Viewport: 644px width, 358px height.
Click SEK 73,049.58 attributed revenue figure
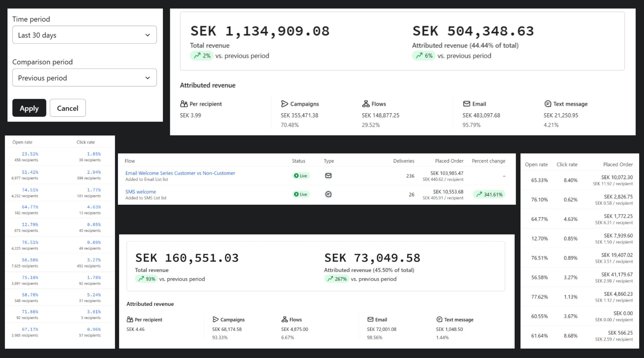click(372, 258)
